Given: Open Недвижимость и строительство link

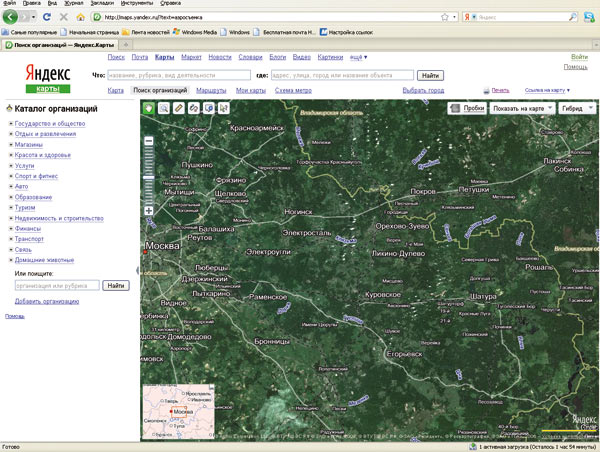Looking at the screenshot, I should [59, 218].
